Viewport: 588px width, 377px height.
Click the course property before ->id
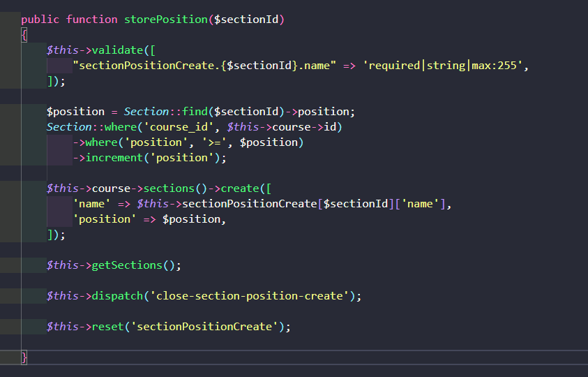292,127
